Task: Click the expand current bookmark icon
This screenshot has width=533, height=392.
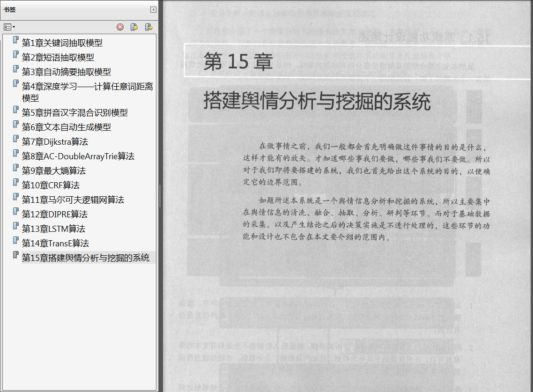Action: coord(148,27)
